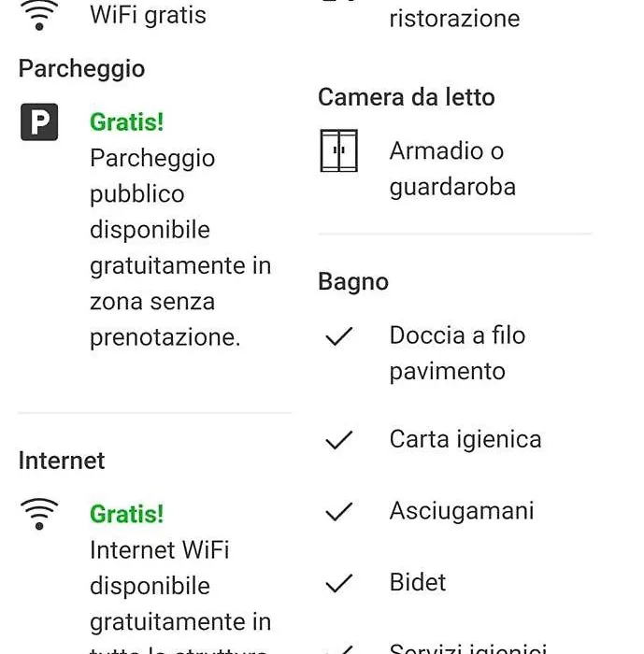Select the Bidet item text
644x654 pixels.
(x=418, y=582)
